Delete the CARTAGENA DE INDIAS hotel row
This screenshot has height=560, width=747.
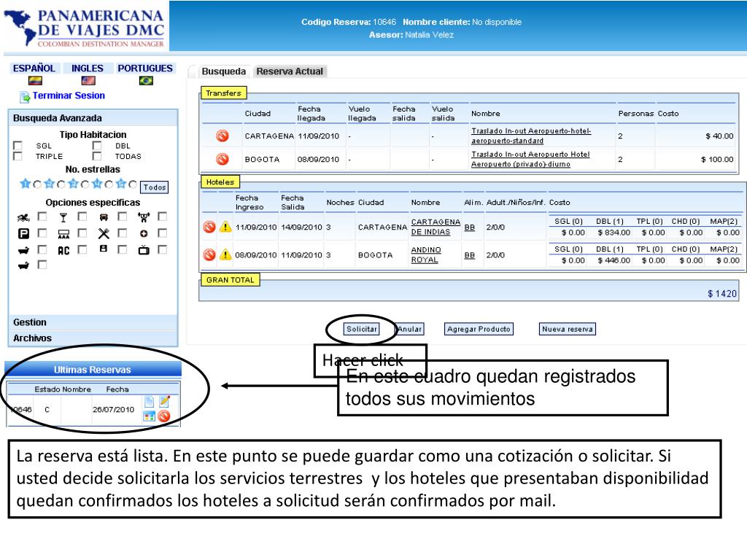point(209,227)
